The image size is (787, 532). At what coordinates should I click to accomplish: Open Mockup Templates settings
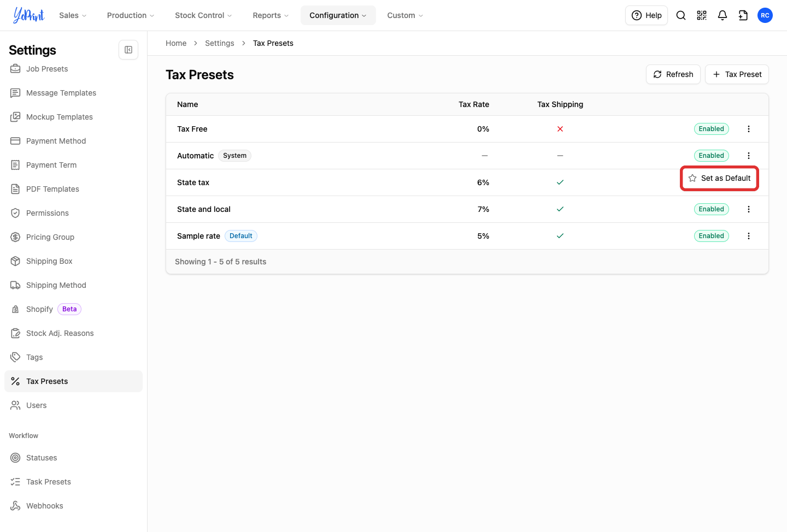(x=73, y=117)
